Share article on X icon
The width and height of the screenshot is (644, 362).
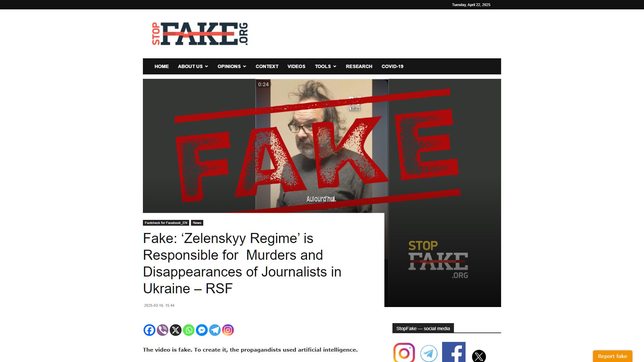pos(175,330)
